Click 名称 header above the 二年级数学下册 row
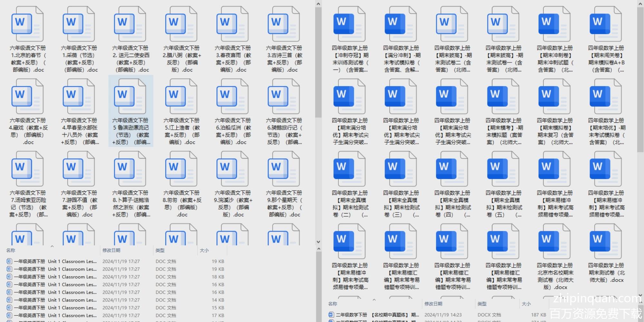The height and width of the screenshot is (322, 644). pos(333,304)
